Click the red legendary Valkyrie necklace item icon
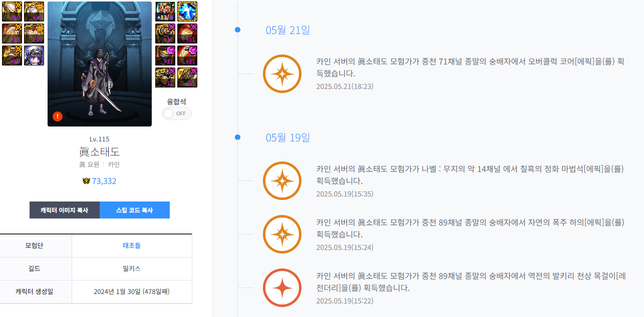Viewport: 644px width, 317px height. coord(282,288)
